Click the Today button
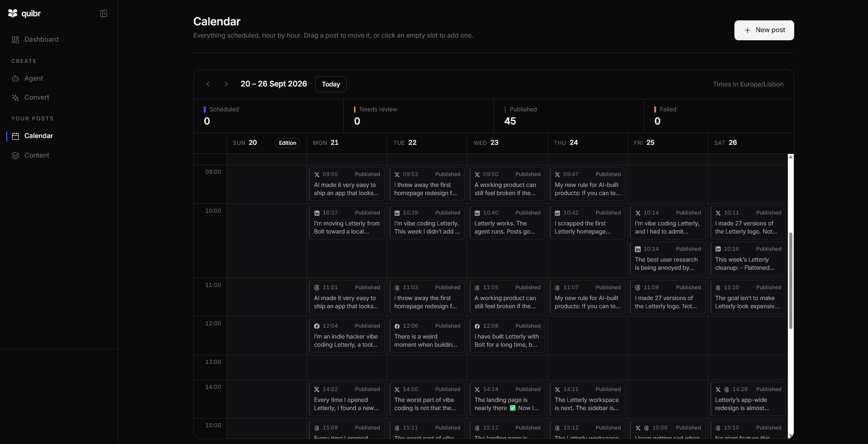This screenshot has width=868, height=444. [331, 84]
